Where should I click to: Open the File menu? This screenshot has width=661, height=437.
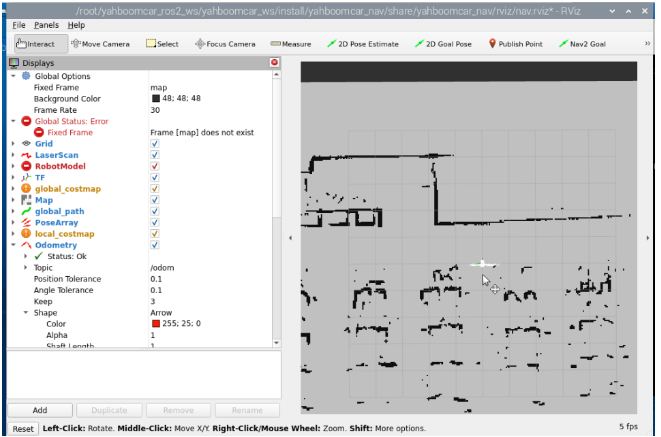tap(19, 24)
